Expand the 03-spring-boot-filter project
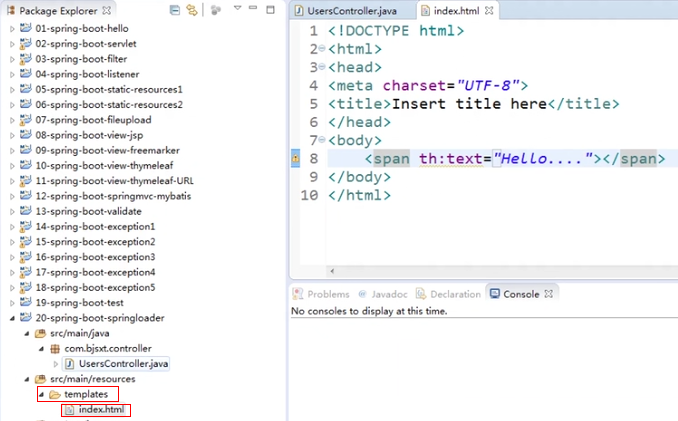The height and width of the screenshot is (421, 678). [12, 59]
